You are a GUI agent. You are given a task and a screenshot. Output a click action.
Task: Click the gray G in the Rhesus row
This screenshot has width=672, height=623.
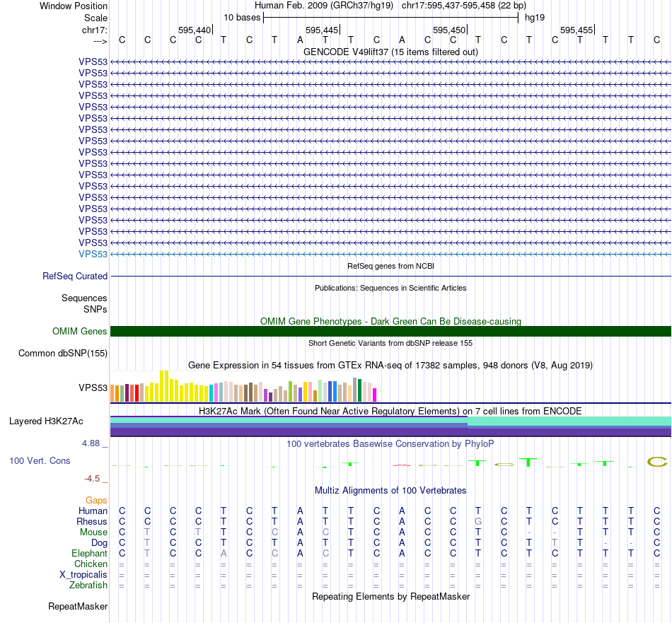click(478, 521)
